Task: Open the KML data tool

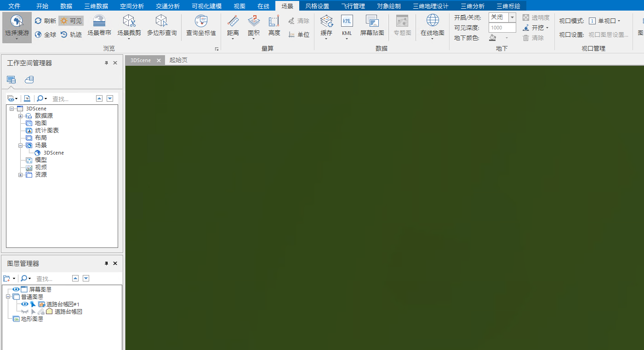Action: (x=347, y=26)
